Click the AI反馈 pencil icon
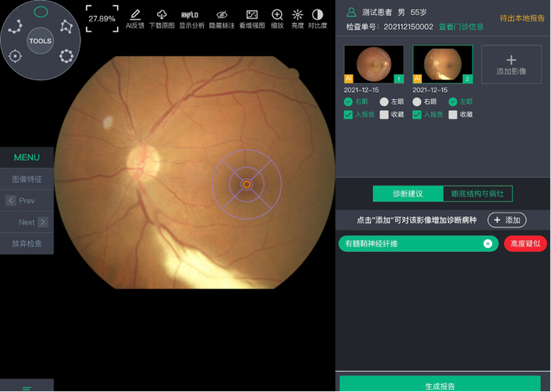 (135, 15)
